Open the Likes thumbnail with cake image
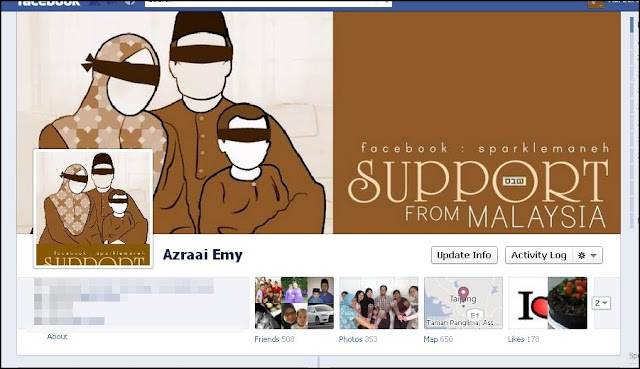Viewport: 640px width, 369px height. click(x=548, y=303)
